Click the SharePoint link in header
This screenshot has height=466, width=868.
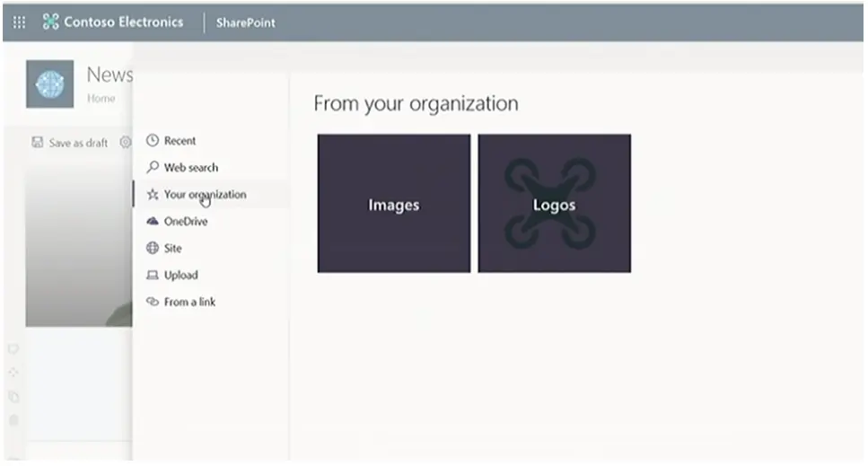245,22
